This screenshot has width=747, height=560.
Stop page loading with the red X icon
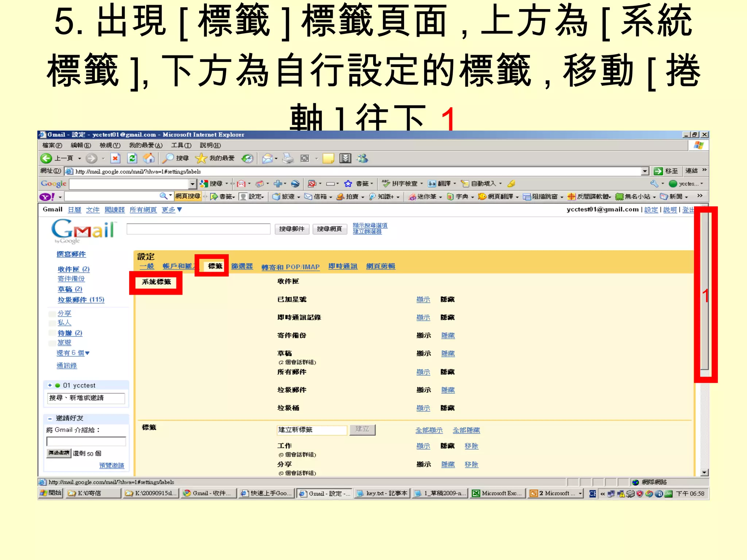(x=115, y=158)
